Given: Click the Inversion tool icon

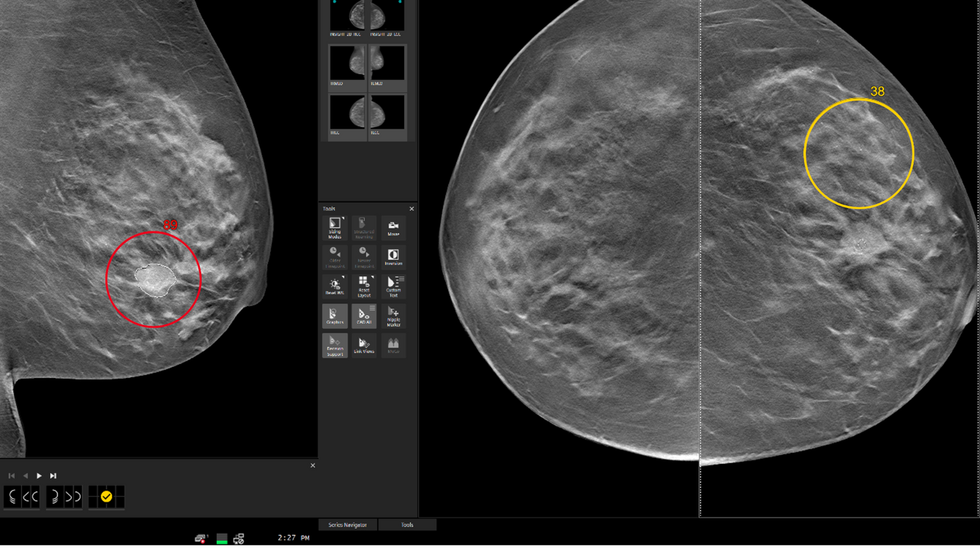Looking at the screenshot, I should point(393,257).
